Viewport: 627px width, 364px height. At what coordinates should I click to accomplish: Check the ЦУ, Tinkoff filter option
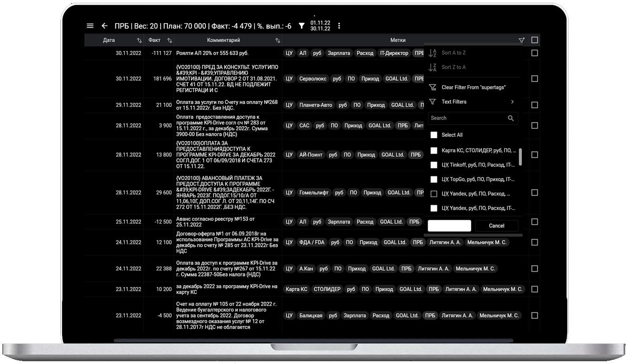(x=434, y=165)
